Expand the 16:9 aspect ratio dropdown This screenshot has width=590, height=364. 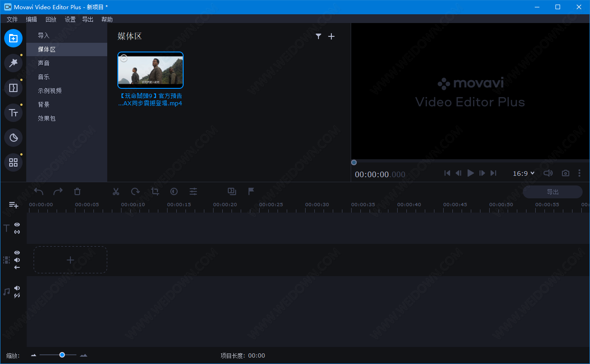click(x=524, y=173)
